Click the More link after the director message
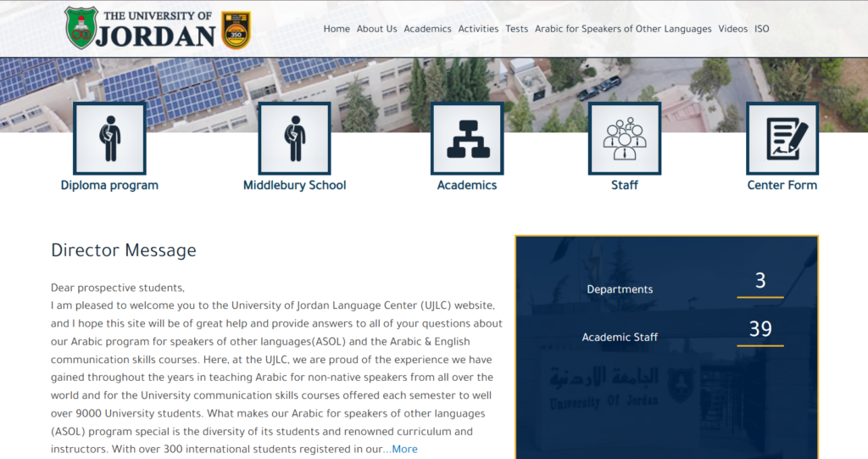868x459 pixels. click(404, 450)
